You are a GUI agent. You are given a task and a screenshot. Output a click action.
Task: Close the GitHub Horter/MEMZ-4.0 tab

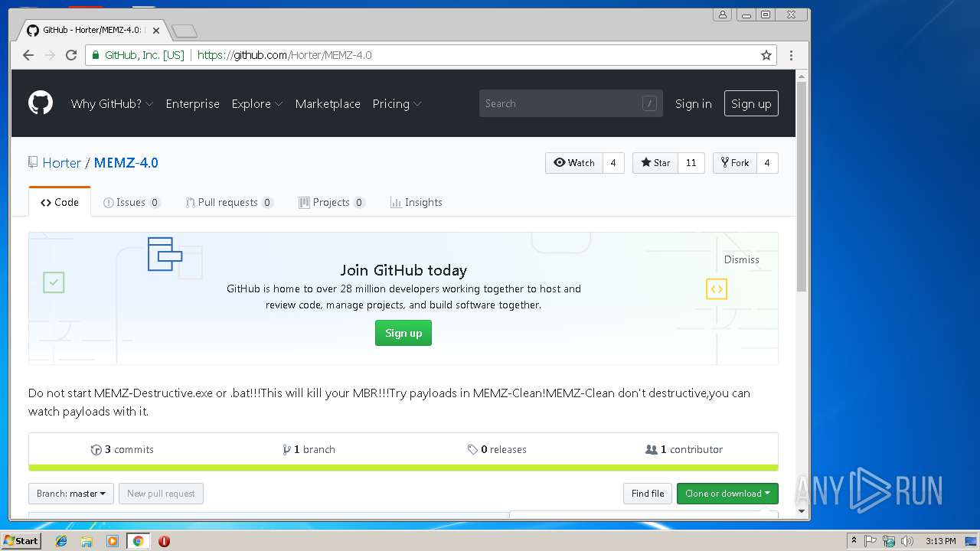[156, 31]
